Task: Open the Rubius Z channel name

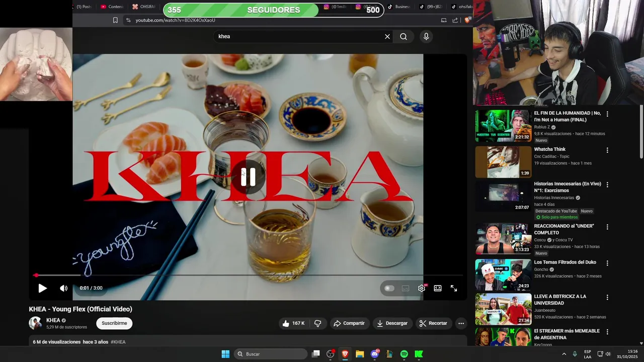Action: (x=542, y=127)
